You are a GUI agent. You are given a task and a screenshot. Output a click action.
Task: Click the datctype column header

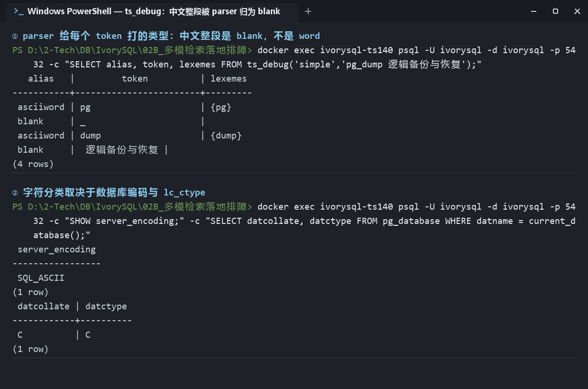[x=106, y=306]
